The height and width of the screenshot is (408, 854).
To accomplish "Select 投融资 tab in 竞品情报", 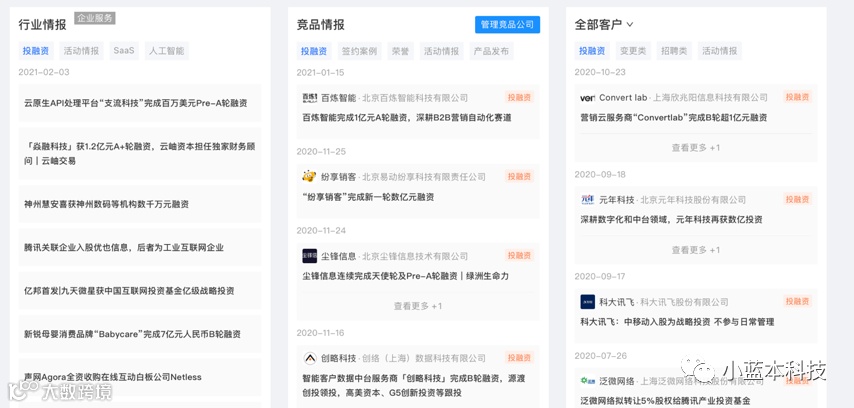I will [314, 51].
